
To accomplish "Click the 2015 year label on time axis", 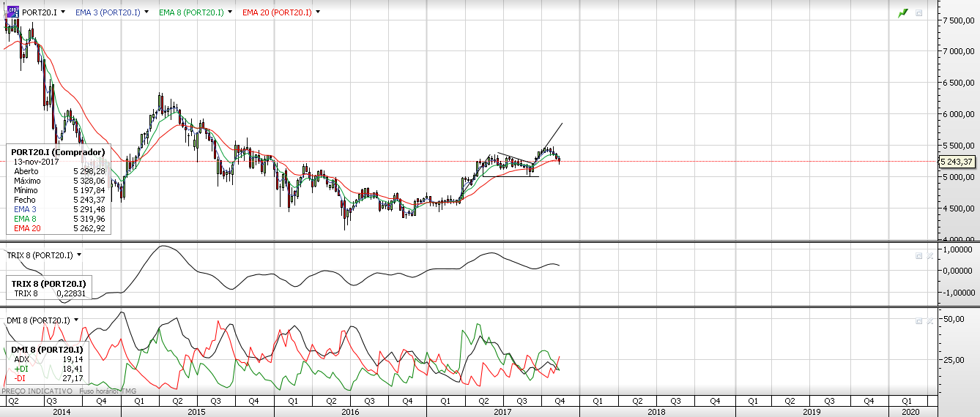I will point(197,412).
